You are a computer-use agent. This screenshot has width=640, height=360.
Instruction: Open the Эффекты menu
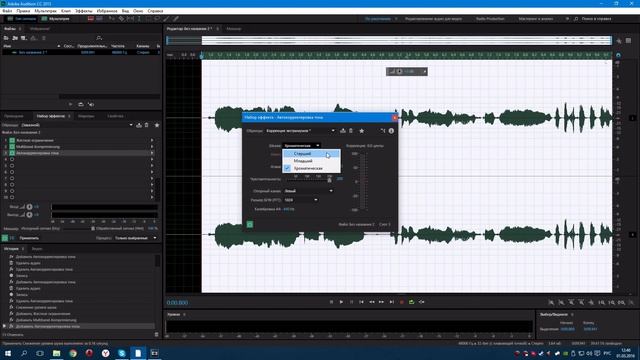[84, 11]
